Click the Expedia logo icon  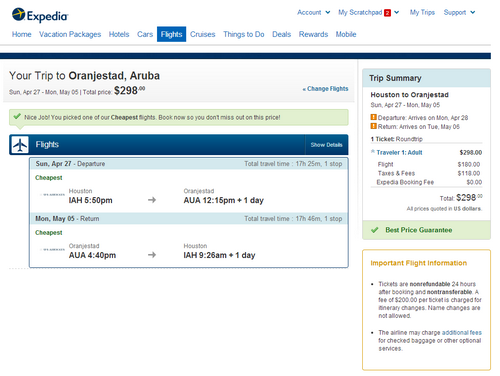tap(18, 15)
